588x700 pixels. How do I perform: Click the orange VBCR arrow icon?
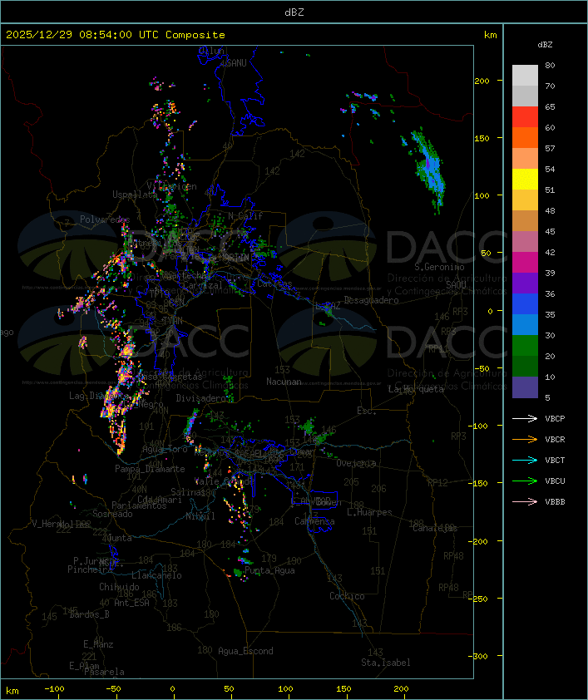pyautogui.click(x=525, y=439)
